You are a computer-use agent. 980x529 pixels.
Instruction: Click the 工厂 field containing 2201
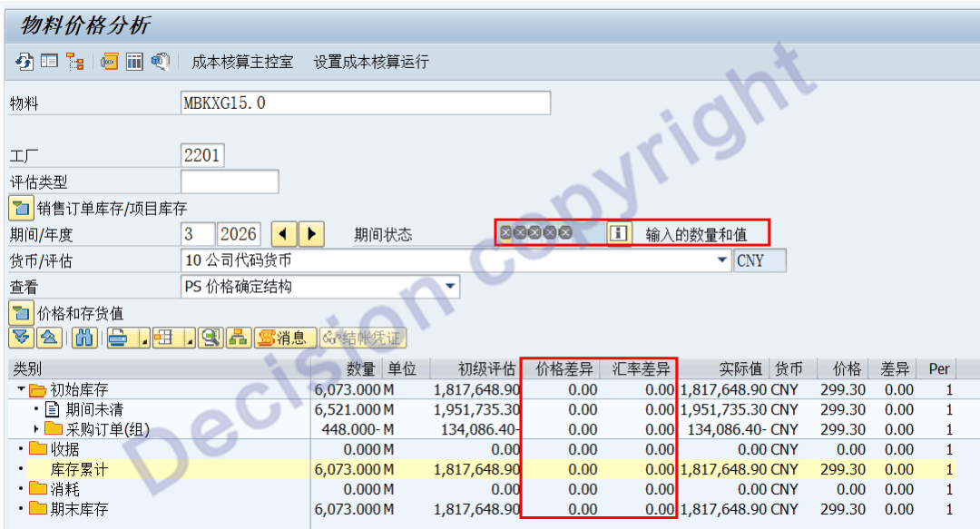(x=202, y=155)
